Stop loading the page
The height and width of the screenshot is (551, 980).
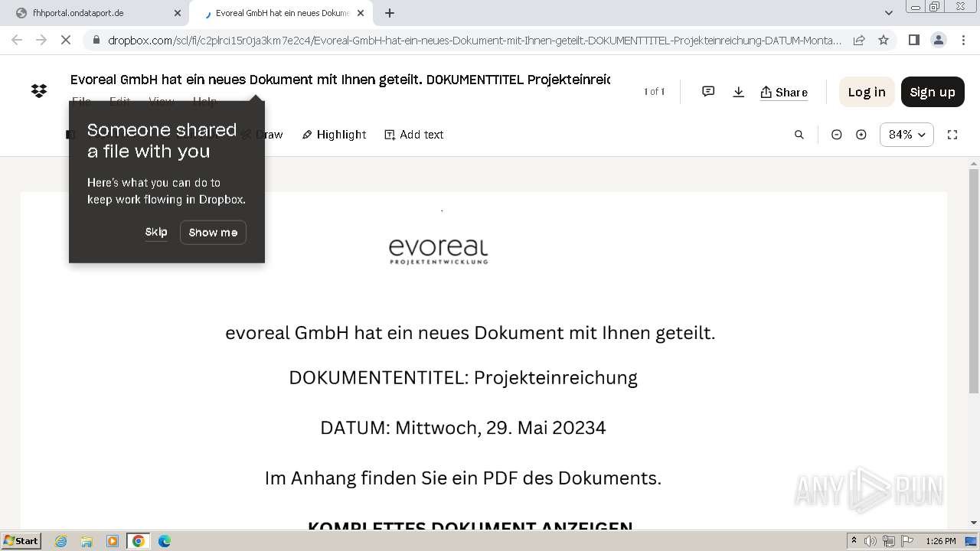tap(66, 40)
